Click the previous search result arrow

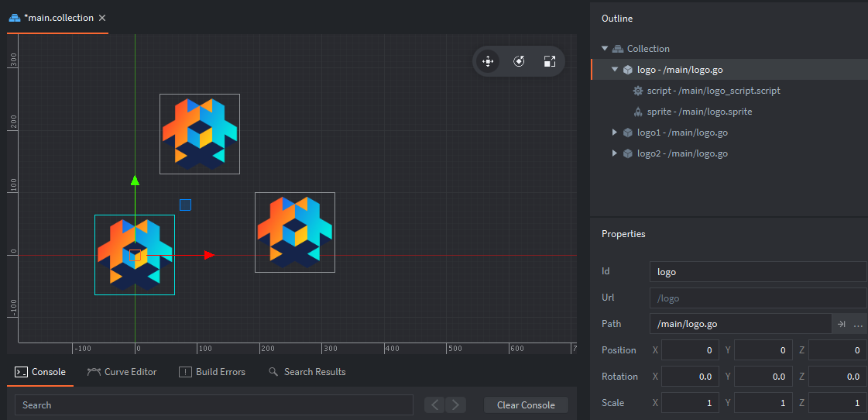pos(435,405)
